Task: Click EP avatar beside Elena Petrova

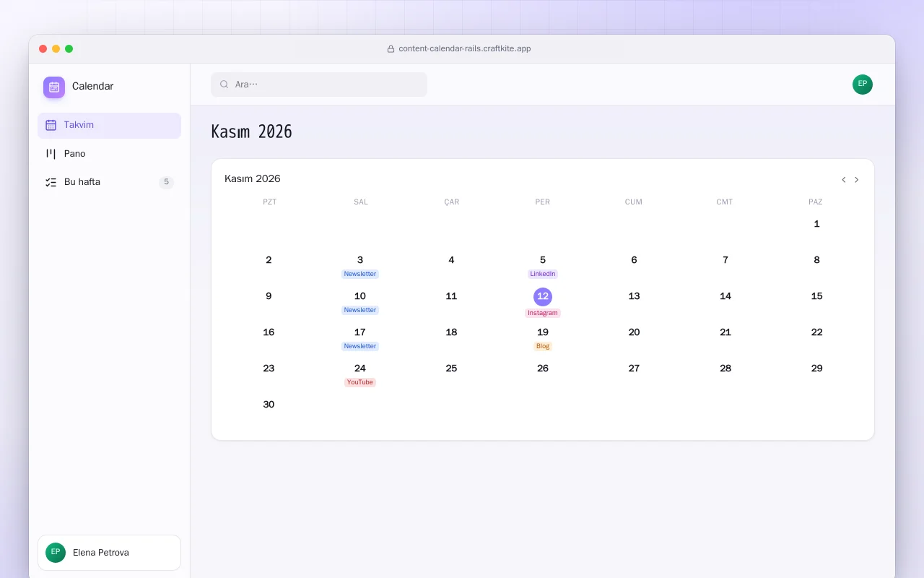Action: pos(56,553)
